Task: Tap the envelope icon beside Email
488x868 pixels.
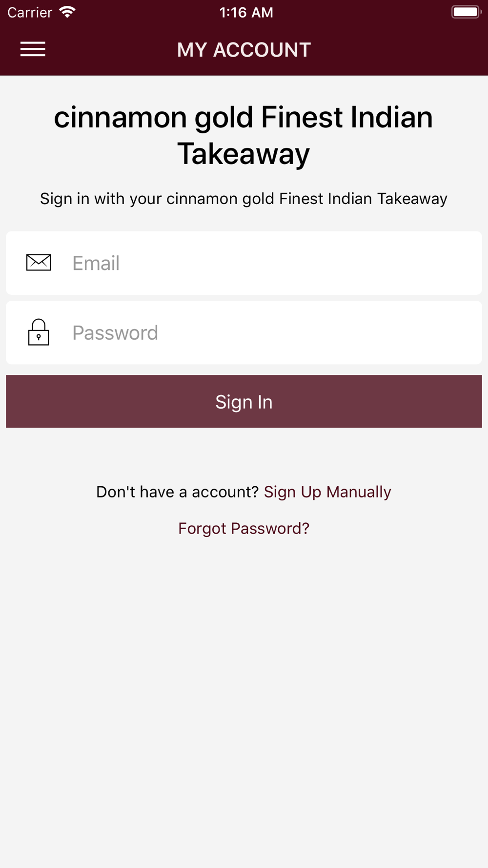Action: [39, 263]
